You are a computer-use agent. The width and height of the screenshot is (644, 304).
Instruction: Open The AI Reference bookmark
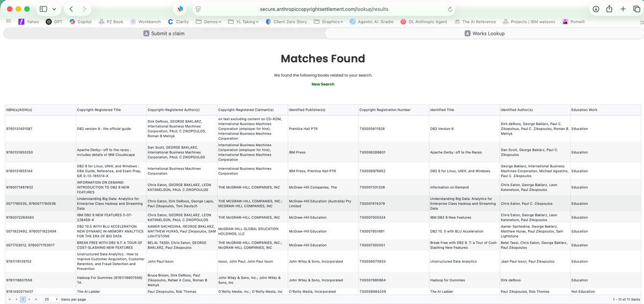tap(474, 22)
